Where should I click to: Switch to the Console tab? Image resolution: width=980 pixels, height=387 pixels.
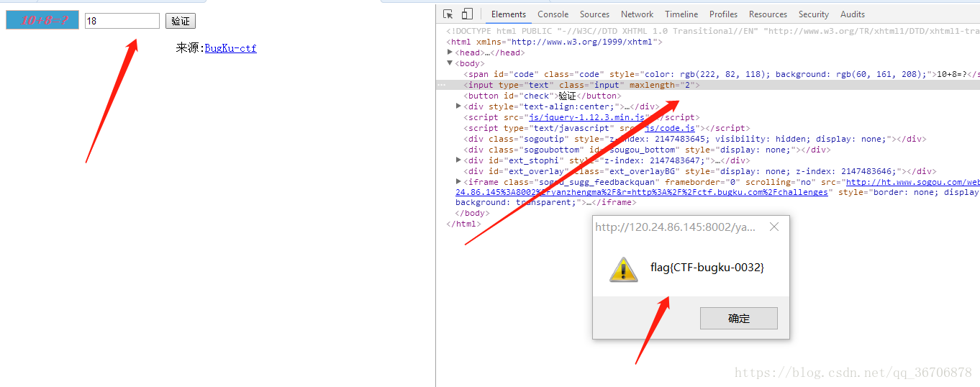553,14
